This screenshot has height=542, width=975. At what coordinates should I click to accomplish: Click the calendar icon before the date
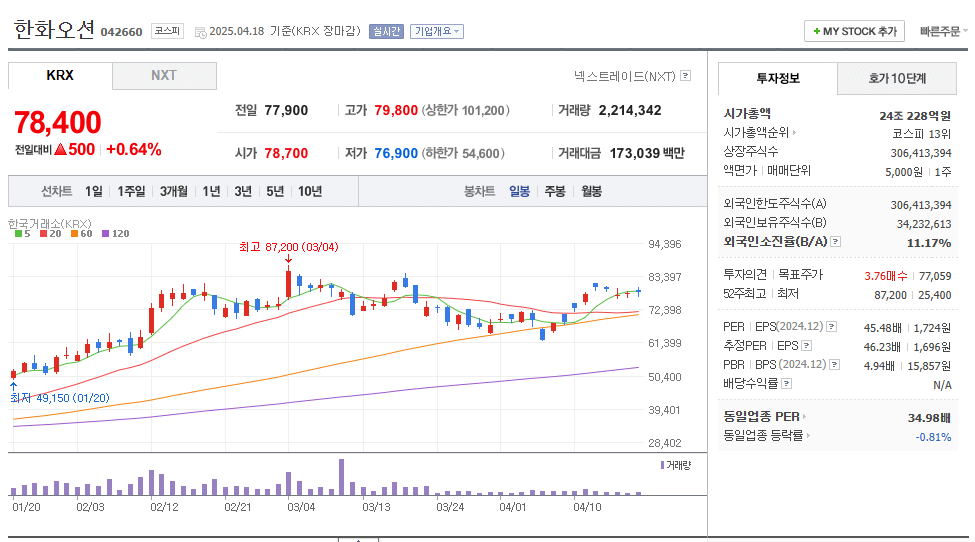coord(200,32)
